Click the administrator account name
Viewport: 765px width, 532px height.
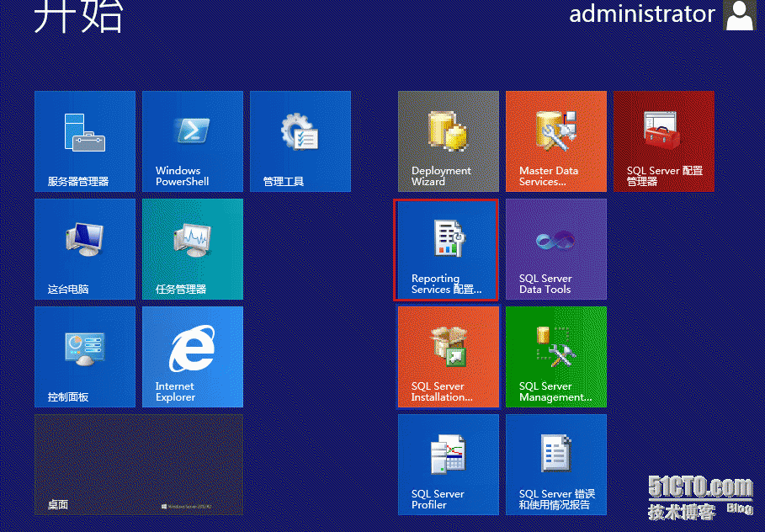click(x=641, y=13)
